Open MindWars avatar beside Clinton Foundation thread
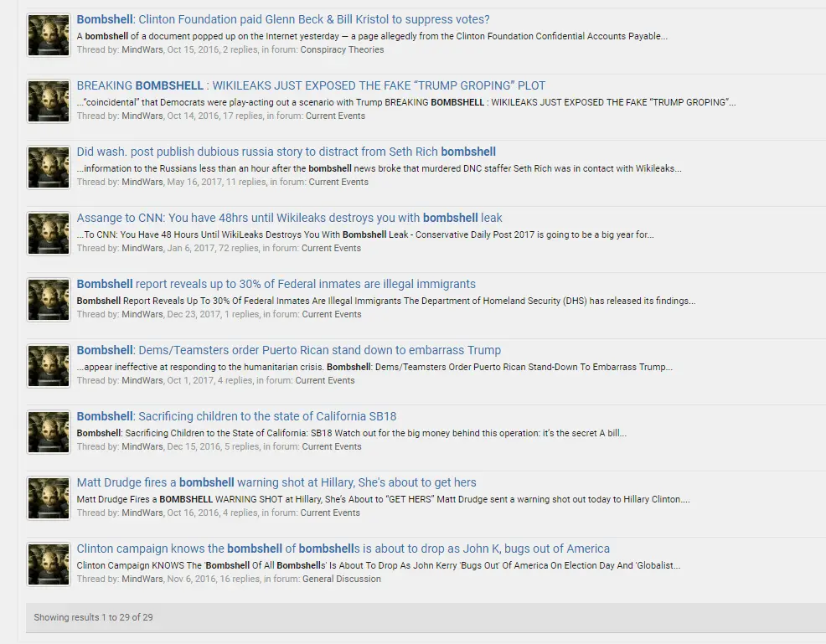Image resolution: width=826 pixels, height=644 pixels. pos(49,35)
